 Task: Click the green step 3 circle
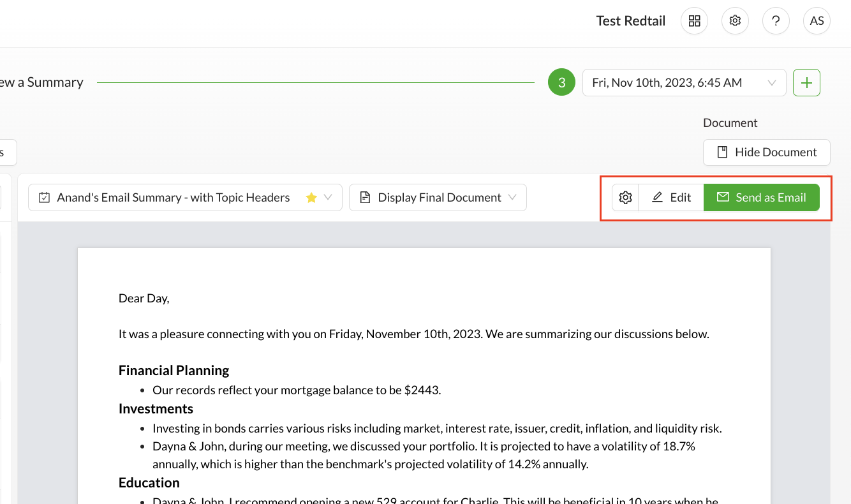click(x=561, y=83)
